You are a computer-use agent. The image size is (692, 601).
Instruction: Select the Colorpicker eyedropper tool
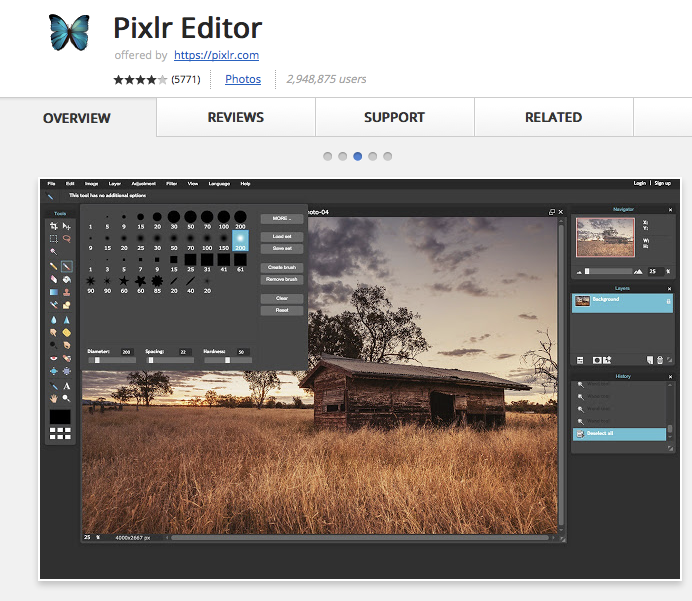click(x=54, y=386)
